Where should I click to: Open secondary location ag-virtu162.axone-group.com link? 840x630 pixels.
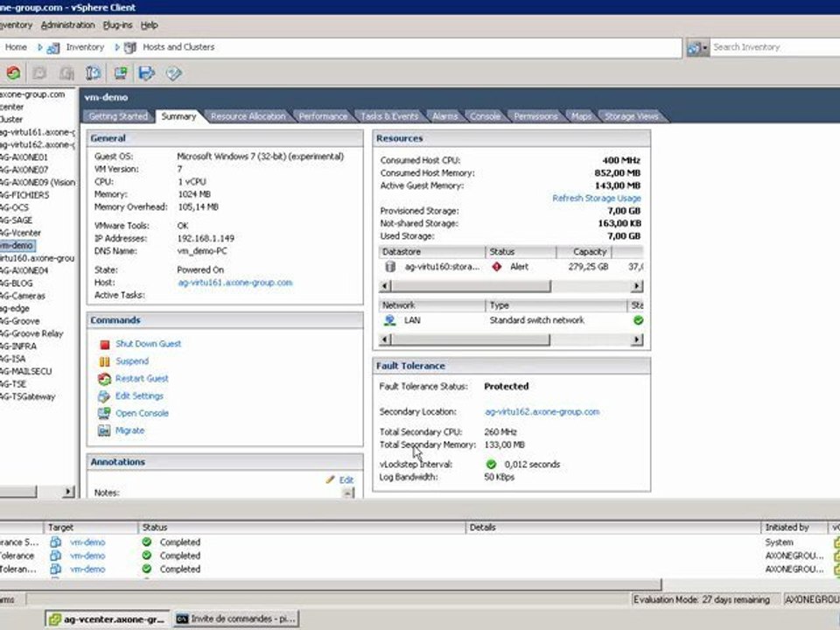pyautogui.click(x=542, y=412)
